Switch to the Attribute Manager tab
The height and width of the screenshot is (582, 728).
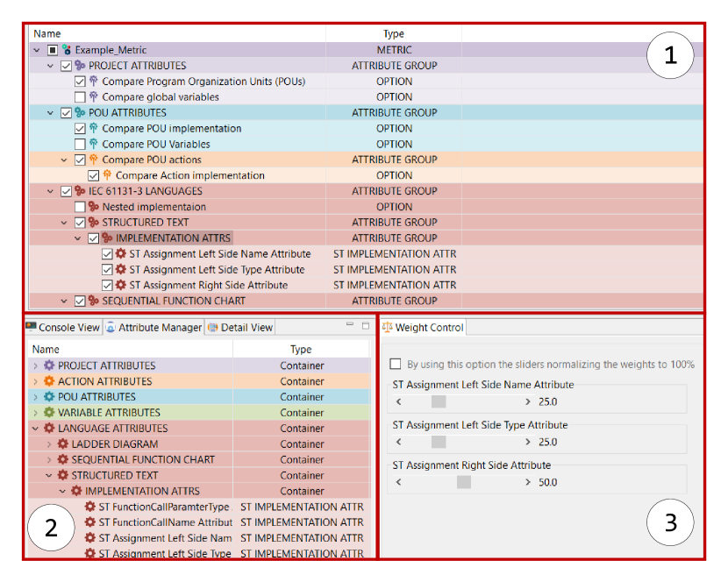pos(154,327)
